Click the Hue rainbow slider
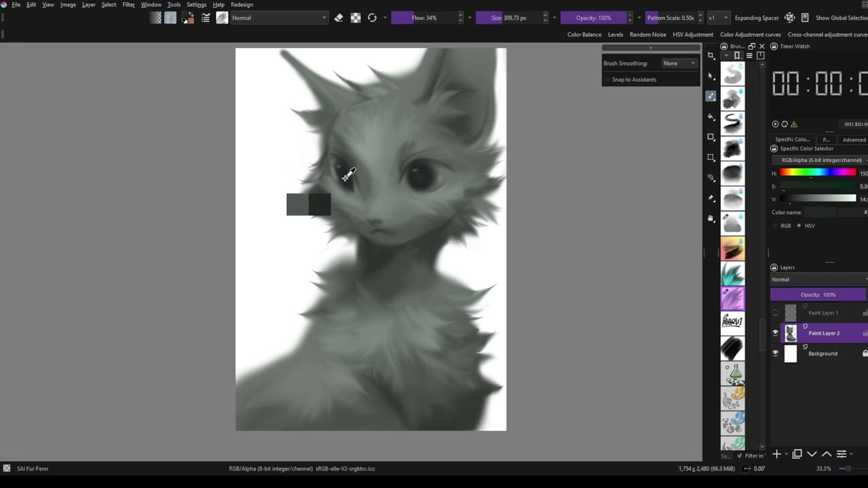Image resolution: width=868 pixels, height=488 pixels. tap(817, 173)
